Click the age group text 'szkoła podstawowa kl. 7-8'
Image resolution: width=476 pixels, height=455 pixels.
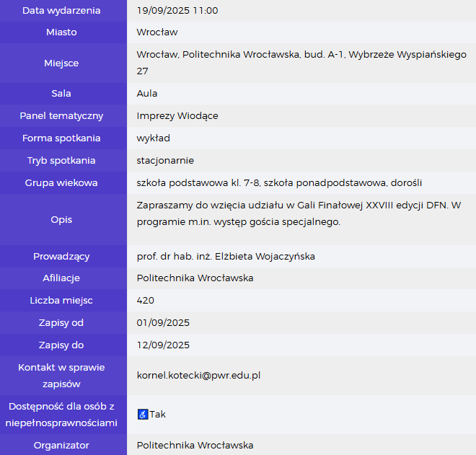(198, 182)
